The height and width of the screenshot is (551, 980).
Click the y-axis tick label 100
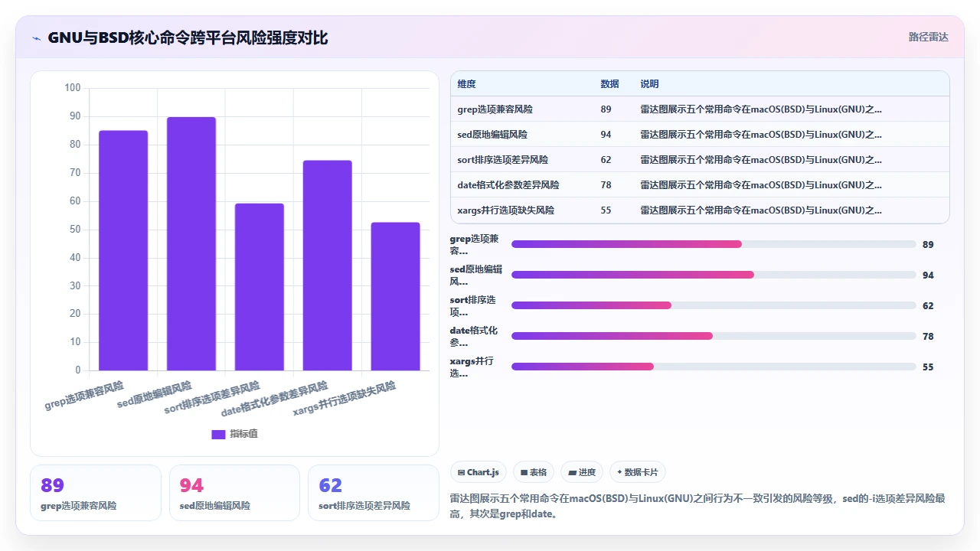(73, 88)
